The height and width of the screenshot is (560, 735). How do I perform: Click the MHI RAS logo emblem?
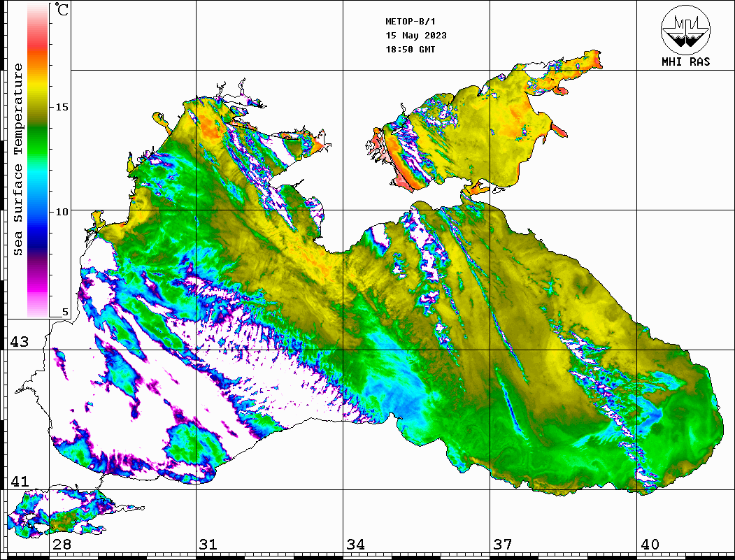point(685,29)
